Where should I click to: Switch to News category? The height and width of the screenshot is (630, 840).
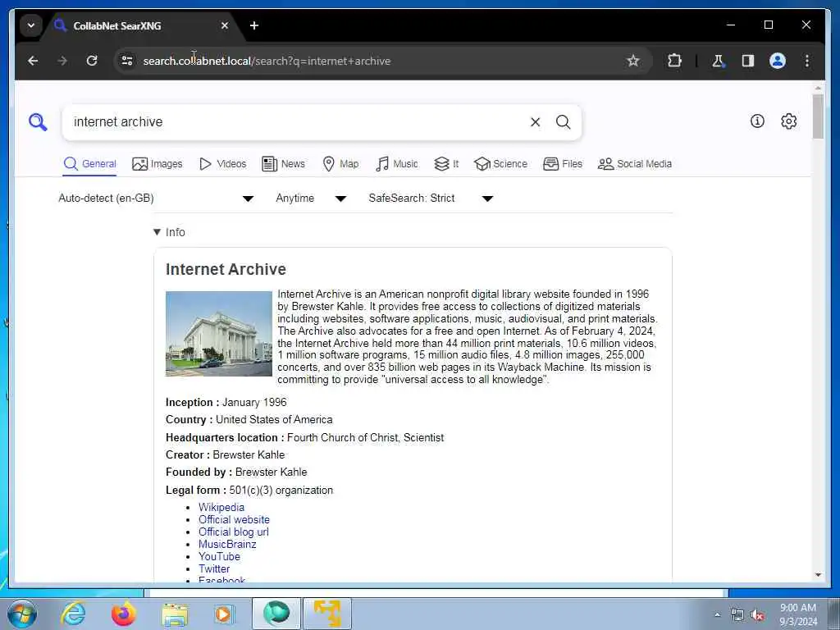click(283, 164)
